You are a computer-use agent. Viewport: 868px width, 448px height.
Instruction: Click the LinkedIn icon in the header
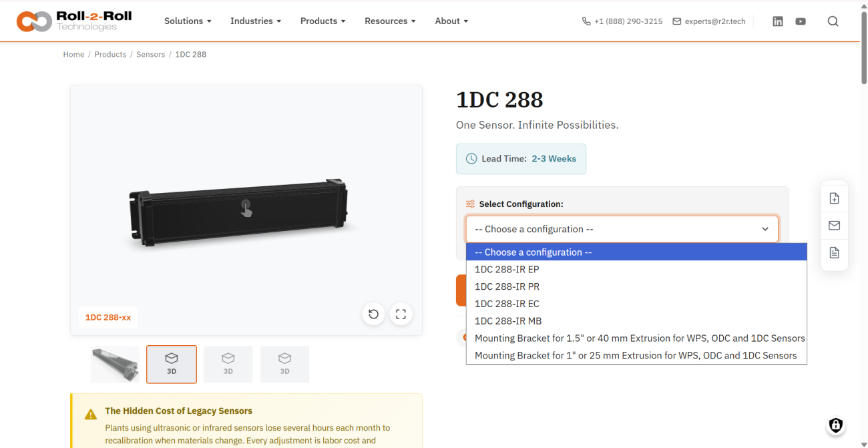tap(777, 21)
